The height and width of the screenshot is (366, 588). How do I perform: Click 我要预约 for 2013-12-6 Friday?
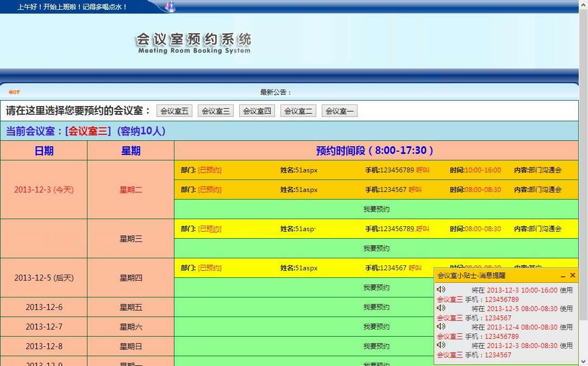pyautogui.click(x=376, y=307)
